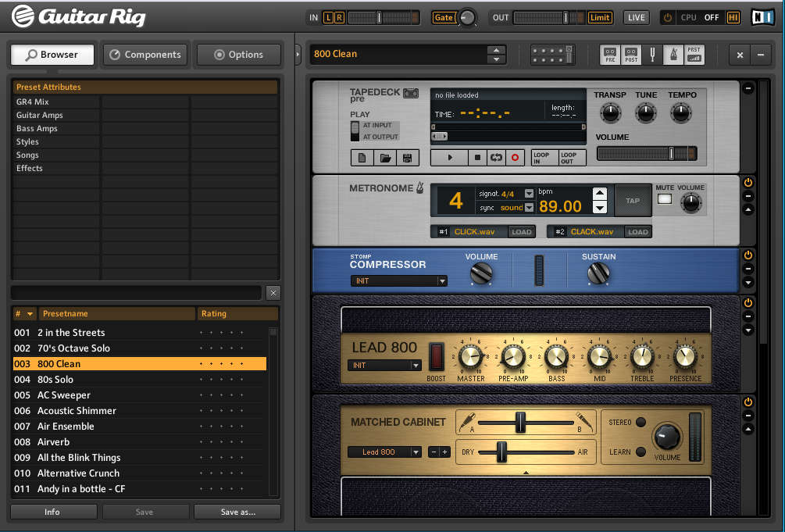
Task: Expand the Matched Cabinet bottom arrow
Action: pos(526,473)
